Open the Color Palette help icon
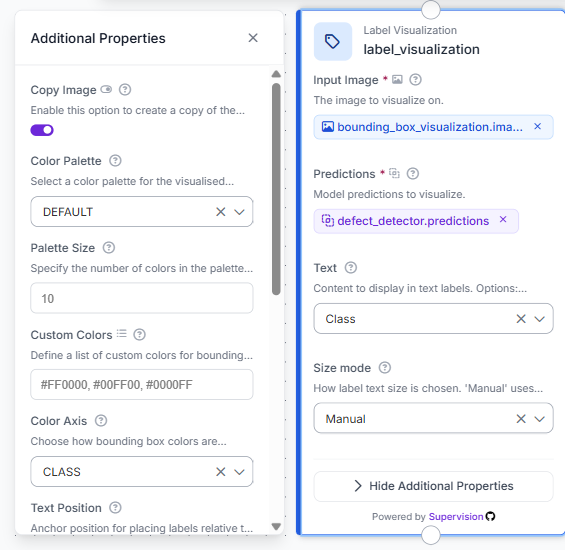The image size is (565, 550). [115, 160]
